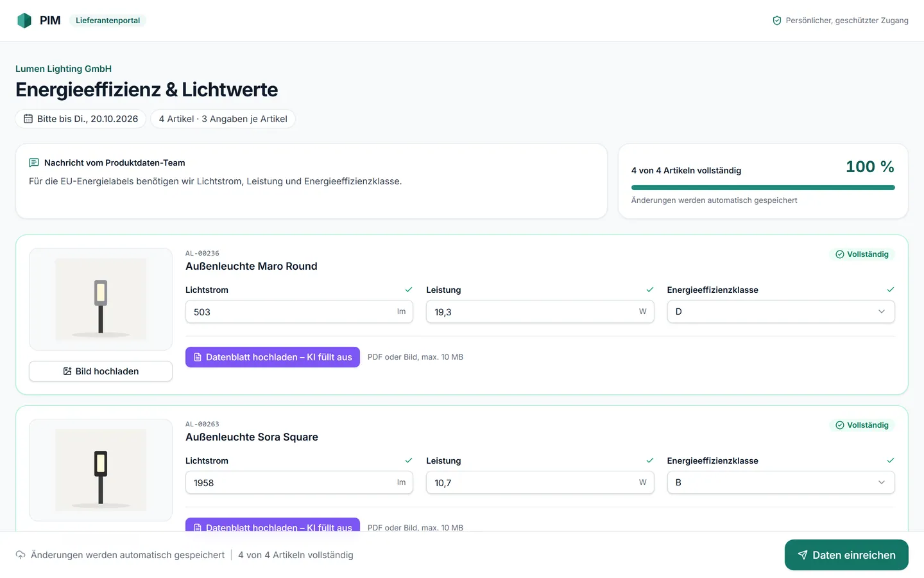Click the 'Energieeffizienz & Lichtwerte' page heading
The height and width of the screenshot is (578, 924).
point(147,90)
